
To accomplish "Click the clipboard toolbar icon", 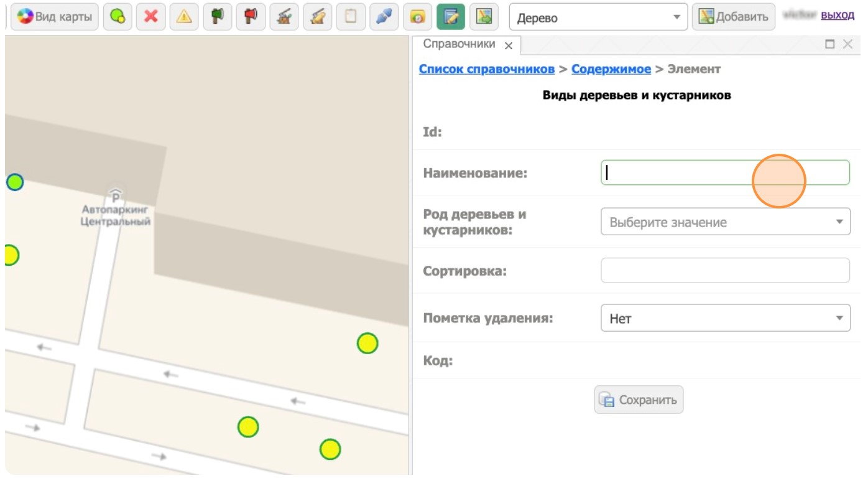I will tap(351, 17).
